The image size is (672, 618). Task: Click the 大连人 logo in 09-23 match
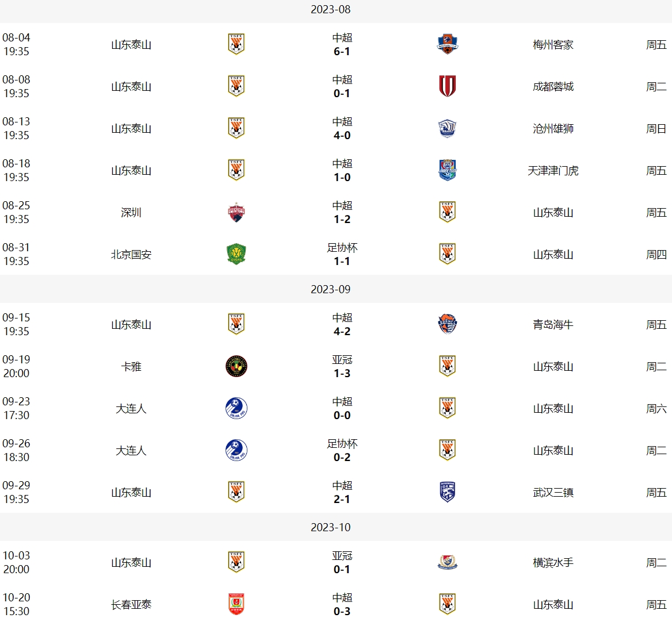[x=236, y=408]
